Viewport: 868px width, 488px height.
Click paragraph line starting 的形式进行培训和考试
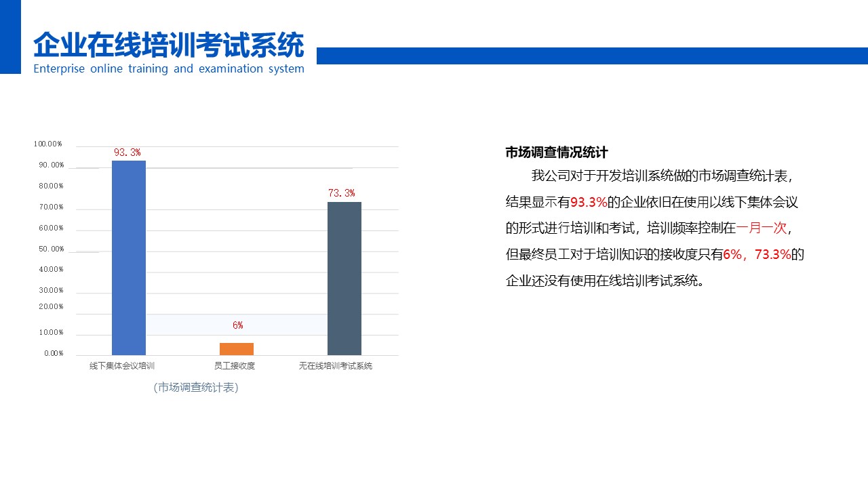pyautogui.click(x=650, y=228)
